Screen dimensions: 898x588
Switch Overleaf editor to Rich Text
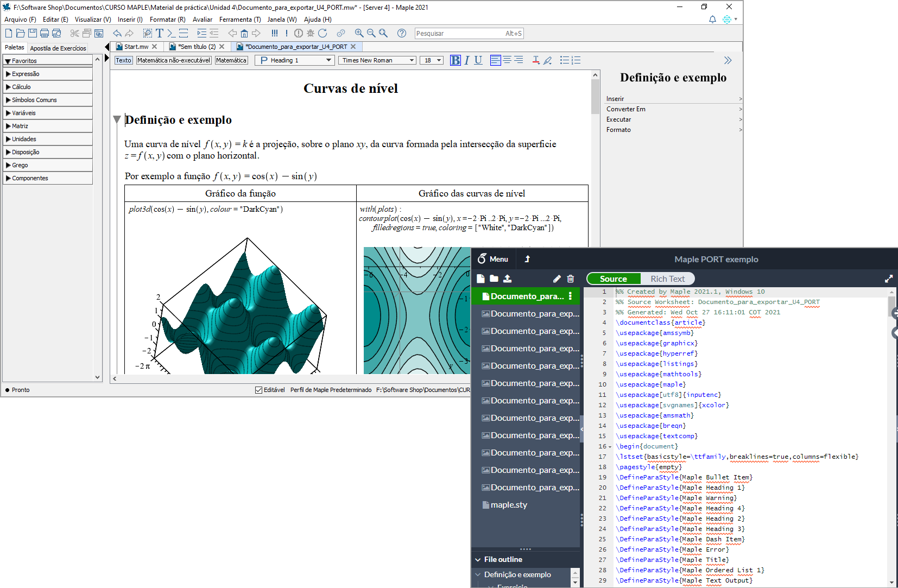[668, 279]
